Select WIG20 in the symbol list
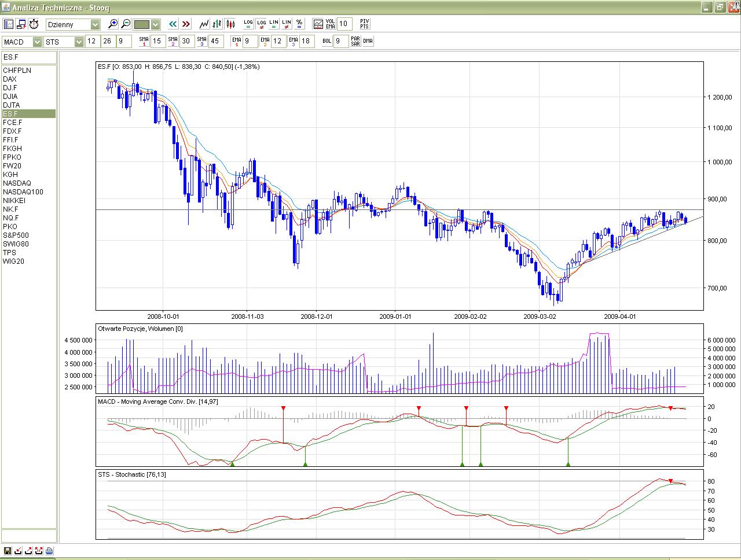741x560 pixels. pyautogui.click(x=14, y=261)
